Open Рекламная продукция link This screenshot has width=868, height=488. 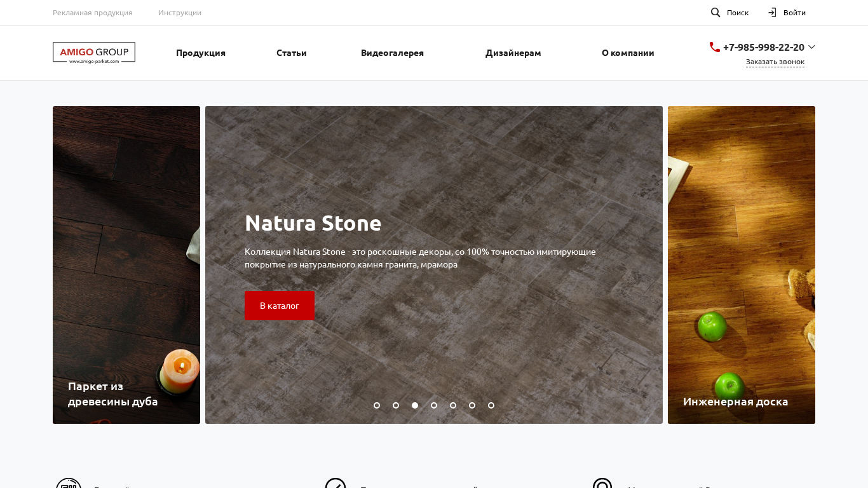(x=93, y=12)
